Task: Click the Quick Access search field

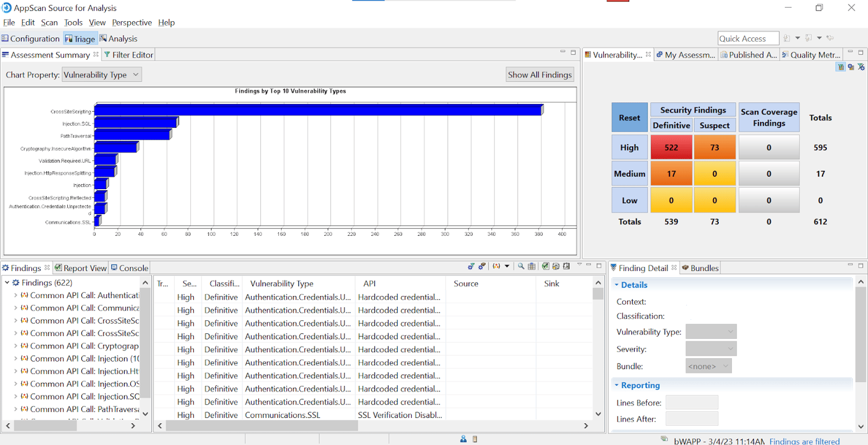Action: click(748, 38)
